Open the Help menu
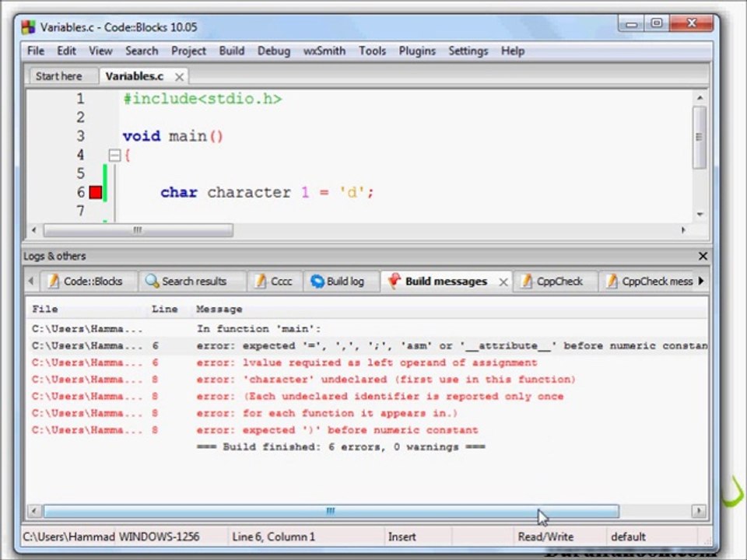The height and width of the screenshot is (560, 747). (513, 51)
